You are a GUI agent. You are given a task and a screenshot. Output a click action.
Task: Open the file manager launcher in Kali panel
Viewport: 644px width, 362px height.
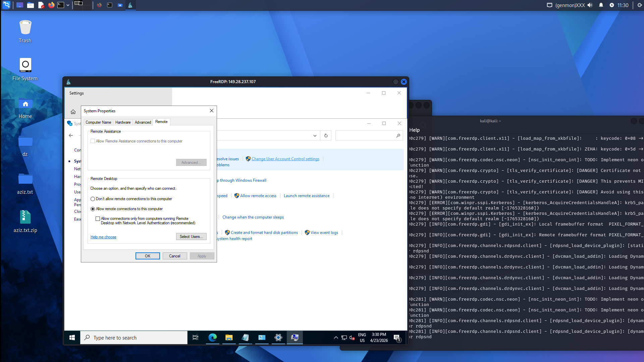tap(31, 5)
